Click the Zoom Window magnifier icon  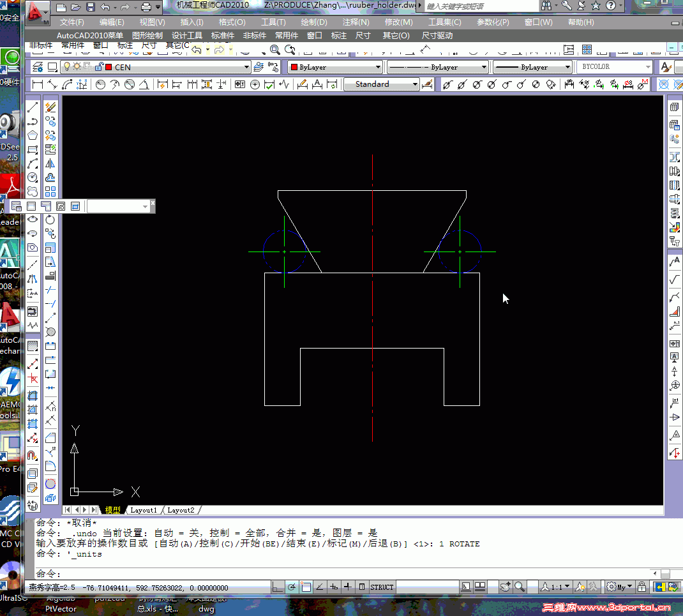(275, 50)
